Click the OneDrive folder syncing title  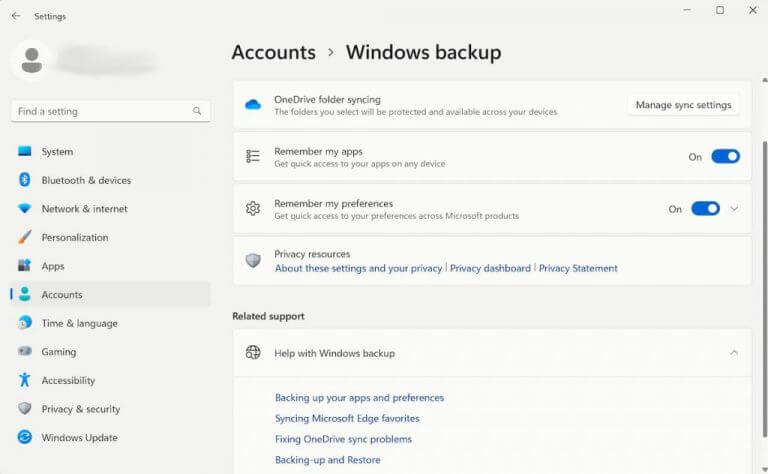point(327,99)
